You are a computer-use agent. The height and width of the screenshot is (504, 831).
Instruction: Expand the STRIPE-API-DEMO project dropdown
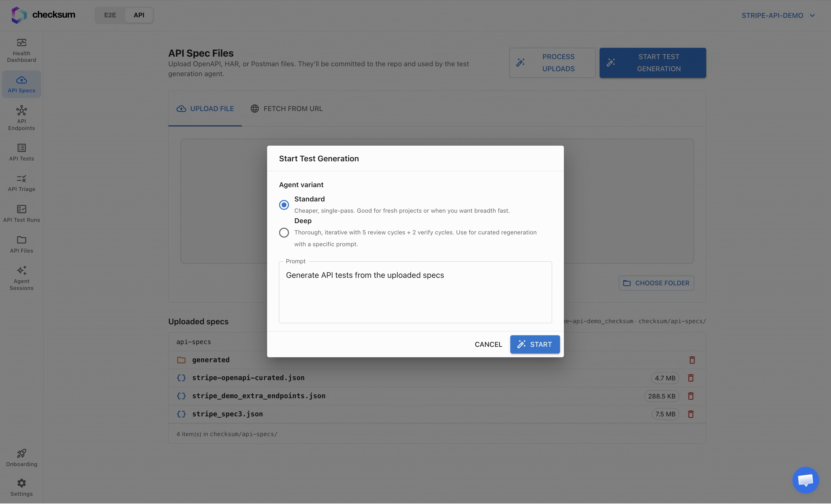pyautogui.click(x=779, y=15)
